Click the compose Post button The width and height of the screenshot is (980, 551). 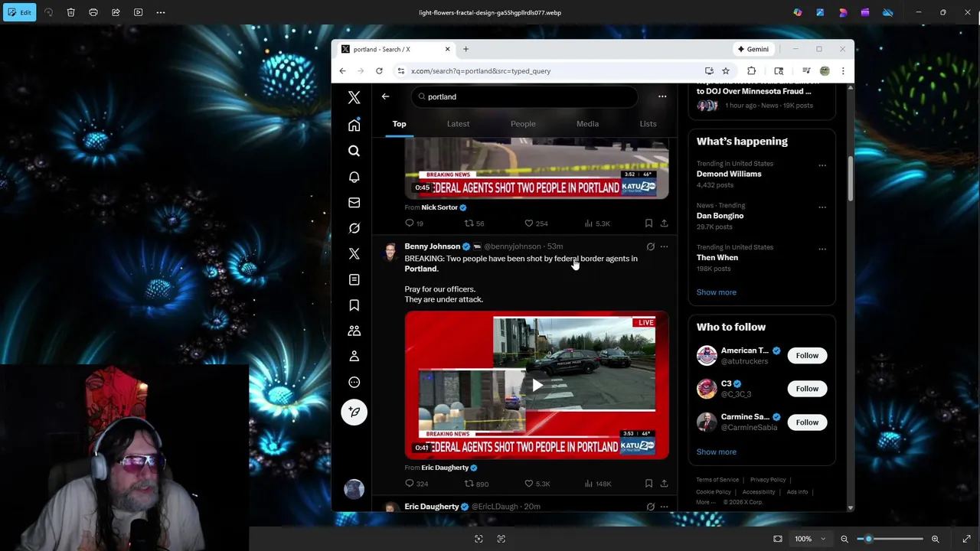[x=354, y=412]
